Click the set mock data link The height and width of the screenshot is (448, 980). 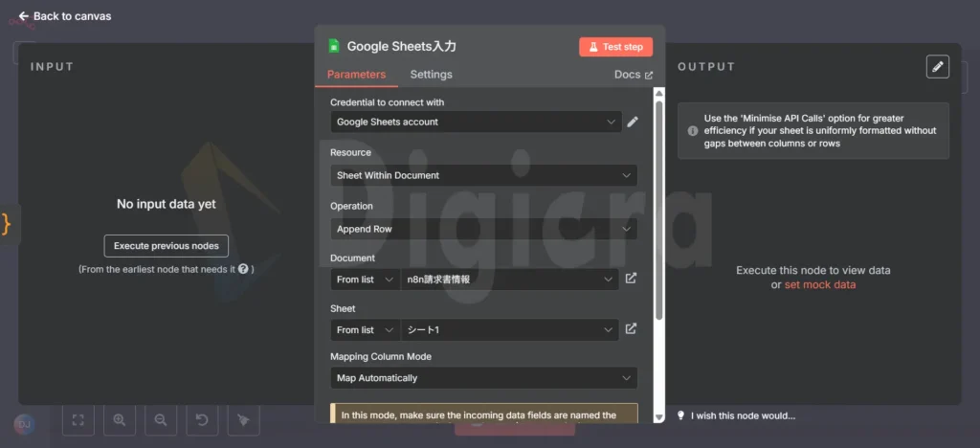pyautogui.click(x=820, y=285)
